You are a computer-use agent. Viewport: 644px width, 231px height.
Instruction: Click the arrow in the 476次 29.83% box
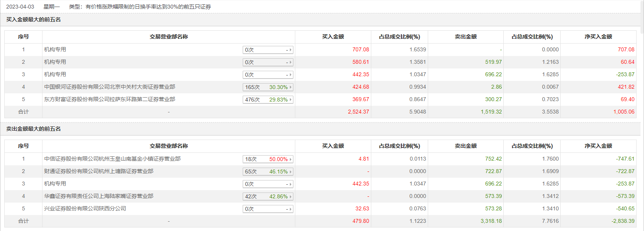[x=291, y=100]
